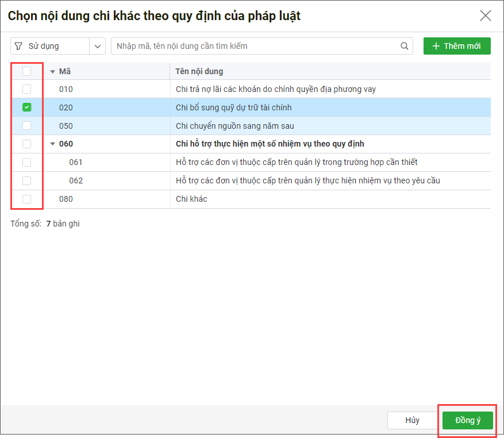Open the Sử dụng filter dropdown arrow
The width and height of the screenshot is (504, 438).
[98, 46]
